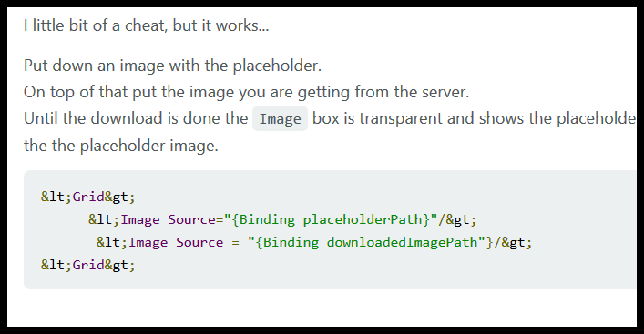
Task: Click the closing Grid tag line
Action: 87,265
